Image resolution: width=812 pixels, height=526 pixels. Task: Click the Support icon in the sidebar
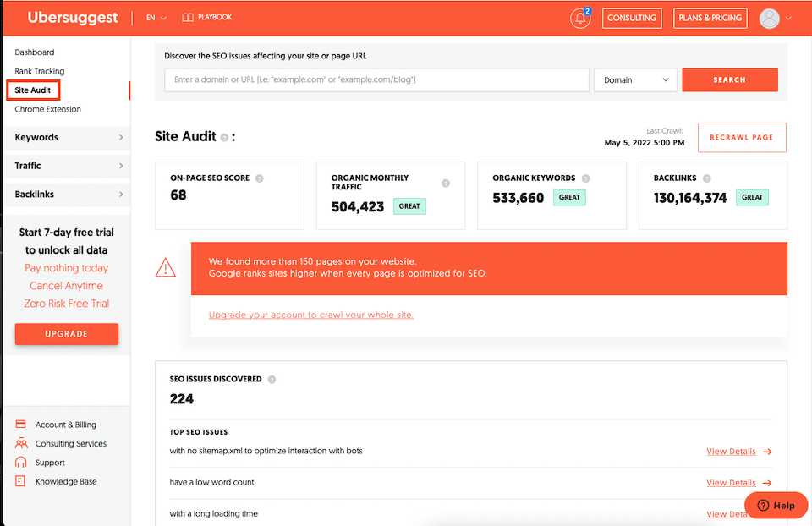coord(19,462)
